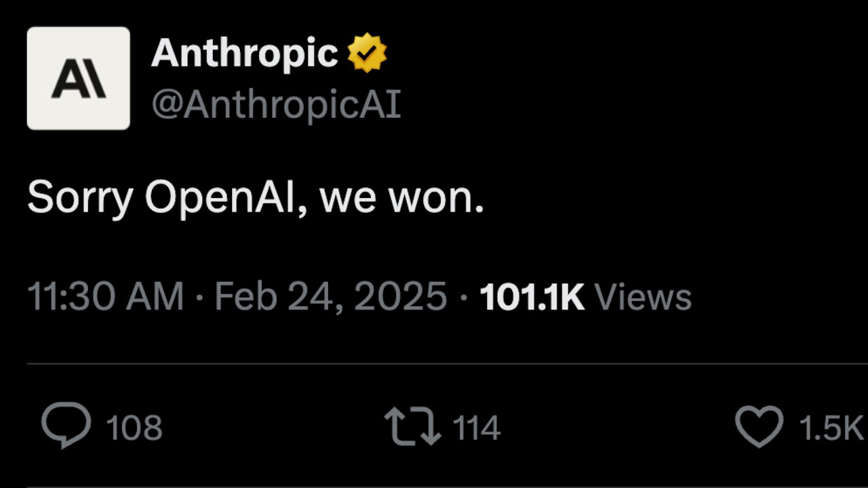Click the Anthropic logo mark inside the avatar
Screen dimensions: 868x488
pyautogui.click(x=79, y=79)
